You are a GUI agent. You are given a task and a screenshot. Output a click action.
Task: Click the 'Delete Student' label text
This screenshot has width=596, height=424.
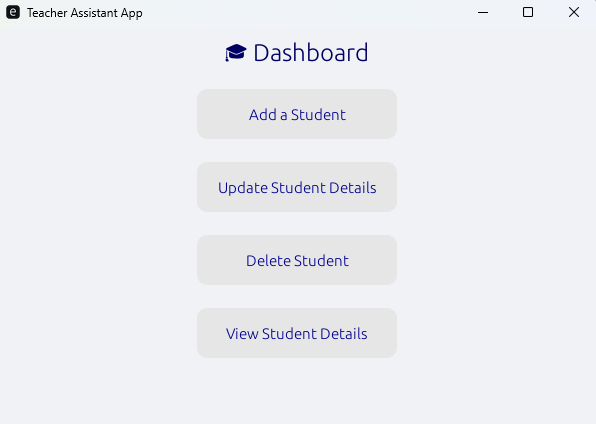pyautogui.click(x=297, y=260)
